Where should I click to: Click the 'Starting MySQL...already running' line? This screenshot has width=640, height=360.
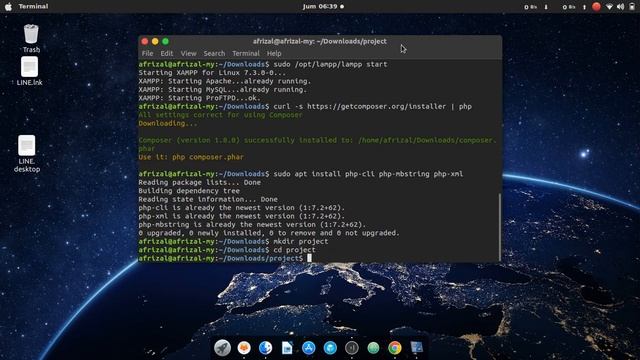222,89
